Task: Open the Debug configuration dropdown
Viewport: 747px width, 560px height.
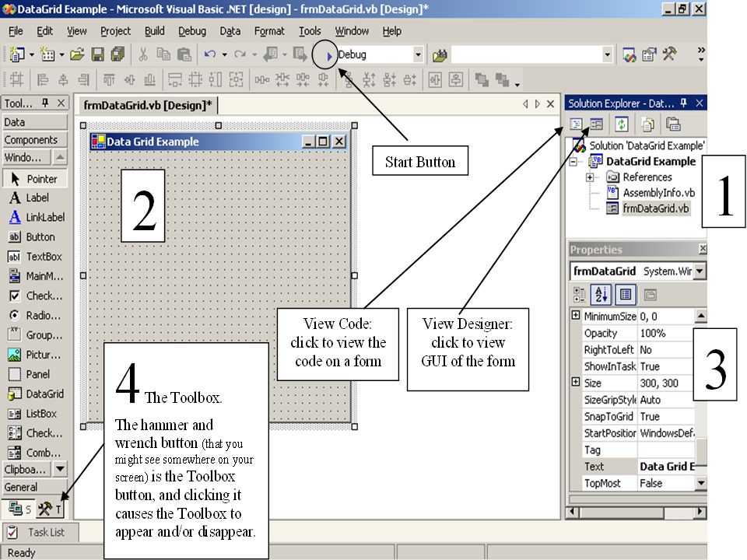Action: (x=418, y=54)
